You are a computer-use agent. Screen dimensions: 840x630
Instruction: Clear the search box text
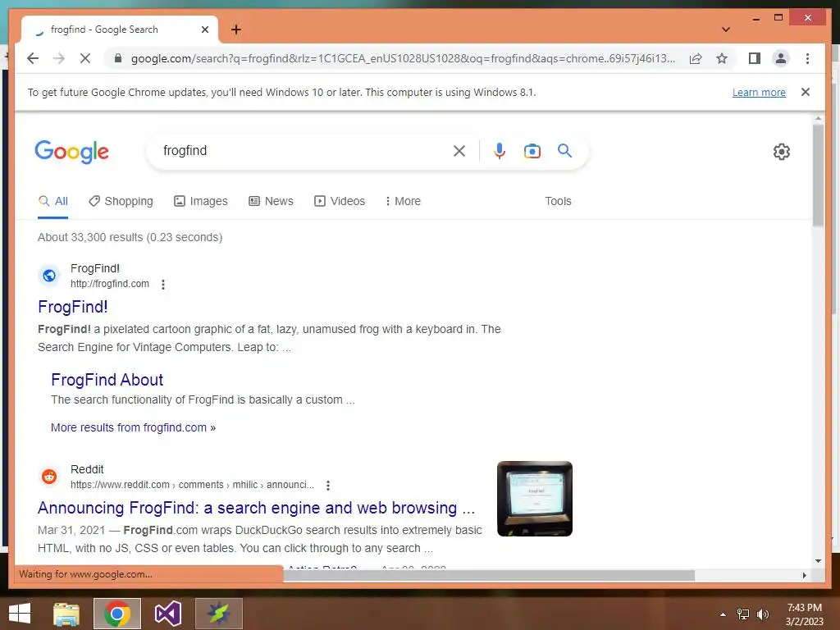click(x=459, y=151)
